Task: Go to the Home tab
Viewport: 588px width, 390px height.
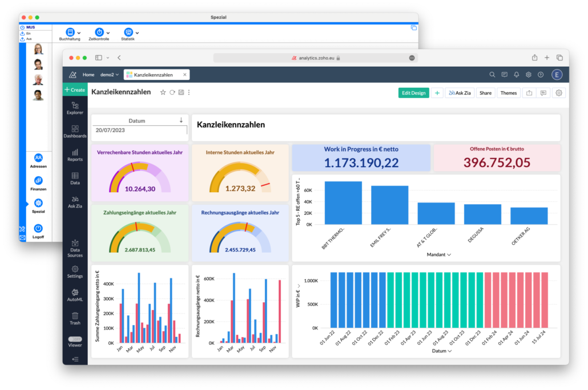Action: click(88, 75)
